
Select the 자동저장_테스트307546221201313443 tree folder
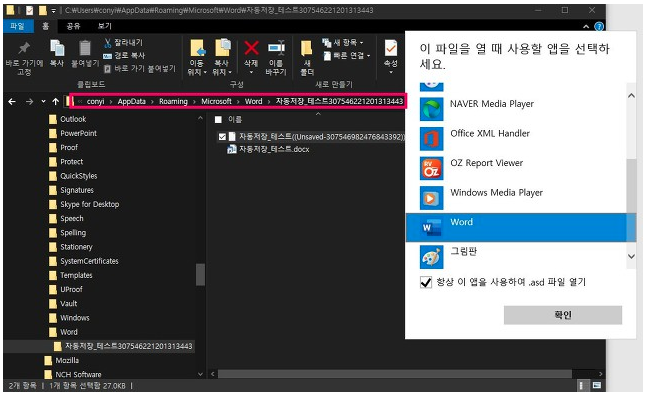tap(123, 346)
